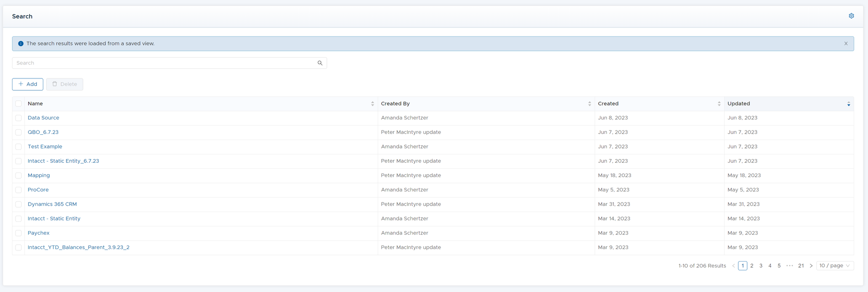Go to page 3

click(x=761, y=266)
